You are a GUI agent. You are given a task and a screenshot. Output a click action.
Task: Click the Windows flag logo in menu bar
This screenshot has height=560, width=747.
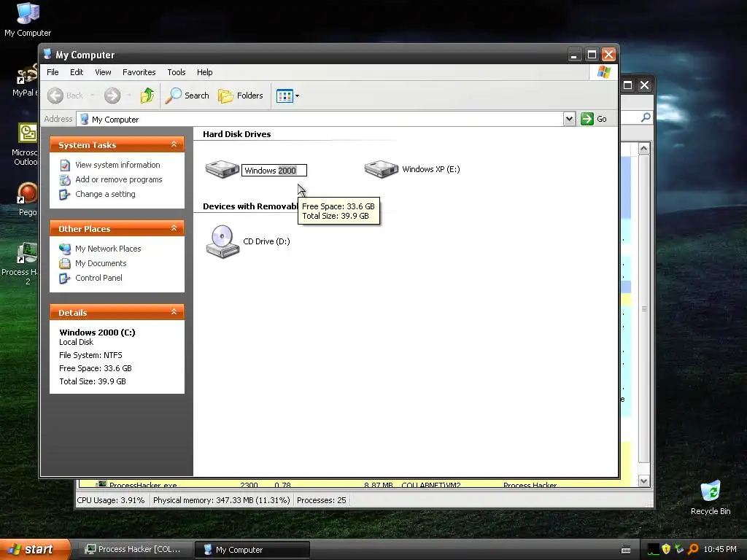(x=603, y=72)
